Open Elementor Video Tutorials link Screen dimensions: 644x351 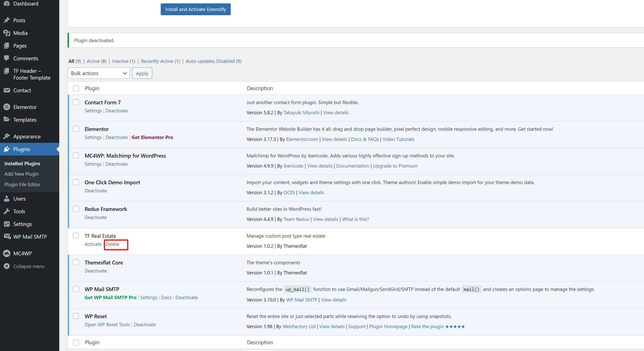[x=398, y=139]
